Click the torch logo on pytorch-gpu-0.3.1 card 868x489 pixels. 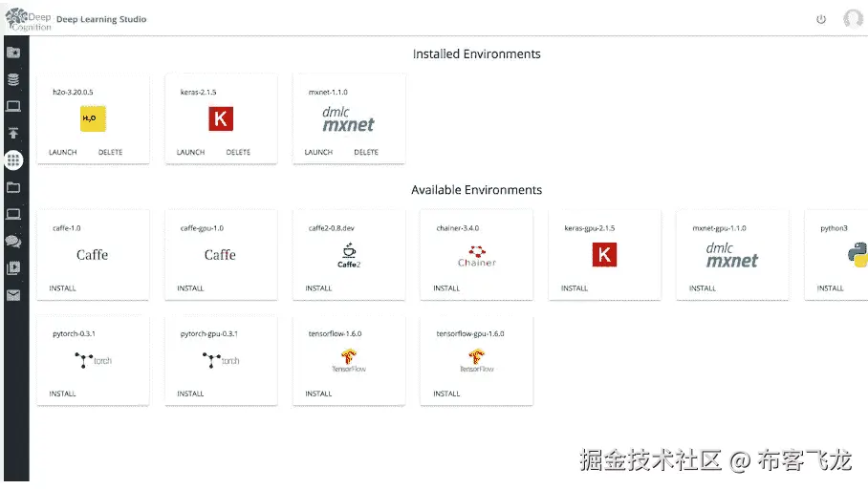[221, 360]
